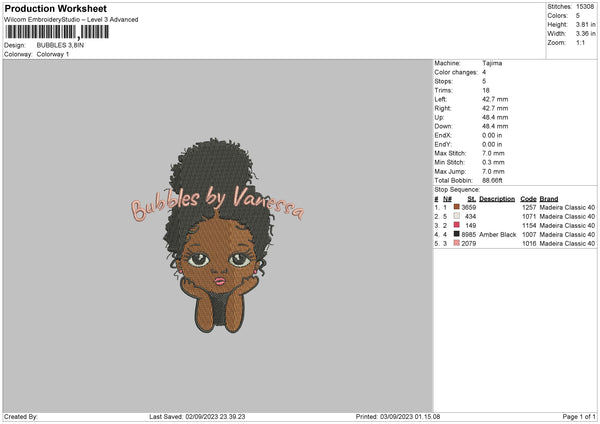Click 'Madeira Classic 40' in row 1

(567, 207)
